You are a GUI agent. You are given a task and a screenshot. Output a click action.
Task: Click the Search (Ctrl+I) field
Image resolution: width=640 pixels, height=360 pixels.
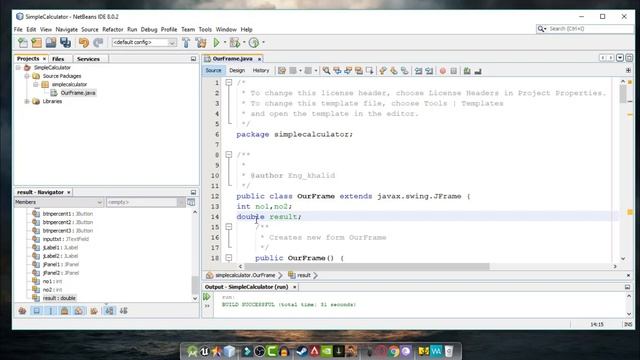pyautogui.click(x=585, y=29)
